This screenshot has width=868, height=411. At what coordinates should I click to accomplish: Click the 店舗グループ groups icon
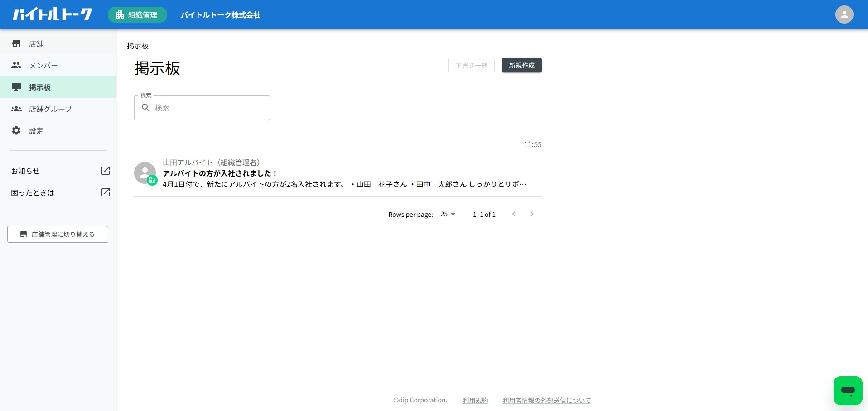(x=16, y=109)
